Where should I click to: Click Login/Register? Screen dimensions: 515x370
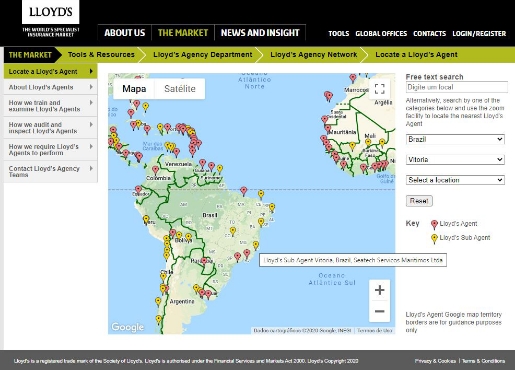(x=479, y=34)
